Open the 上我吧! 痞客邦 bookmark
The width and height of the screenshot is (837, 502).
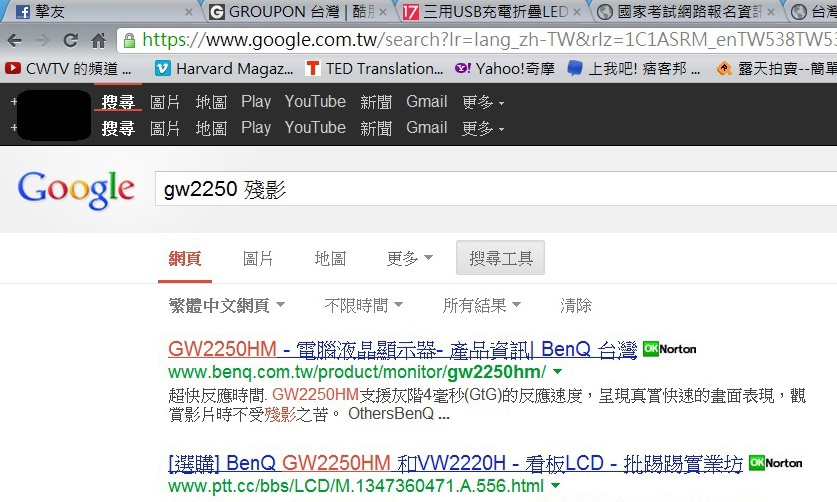point(634,68)
